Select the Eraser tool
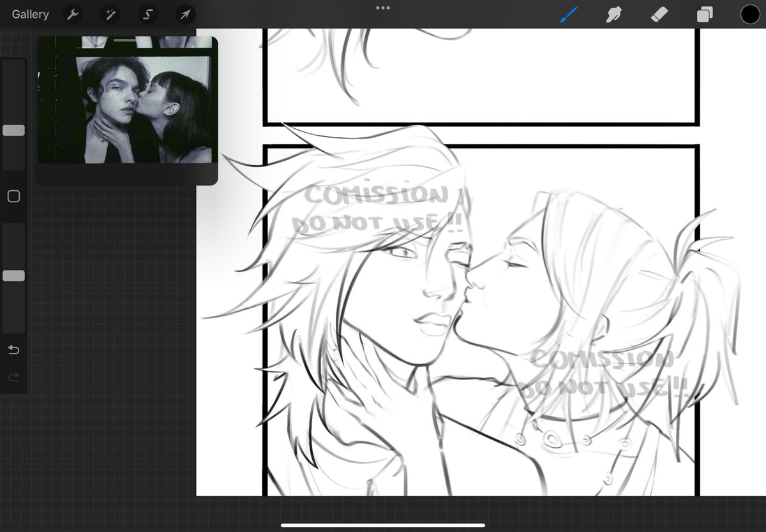 tap(659, 13)
